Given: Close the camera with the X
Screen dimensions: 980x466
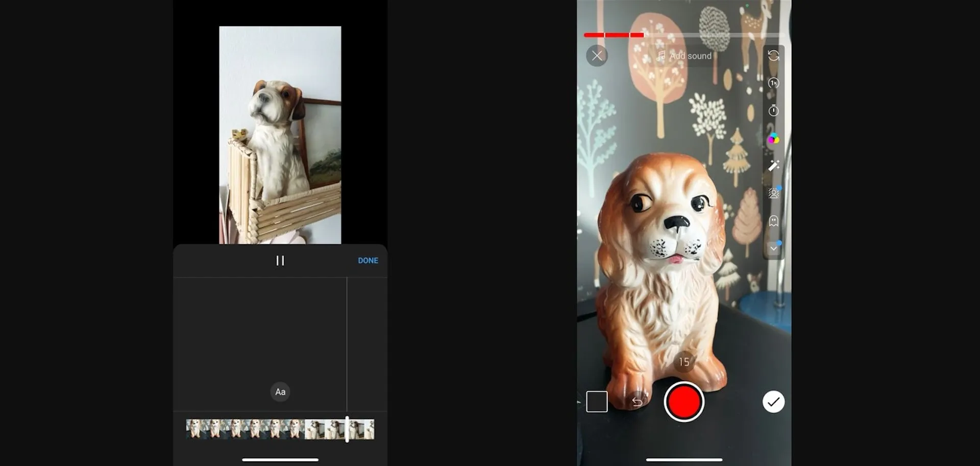Looking at the screenshot, I should click(597, 56).
